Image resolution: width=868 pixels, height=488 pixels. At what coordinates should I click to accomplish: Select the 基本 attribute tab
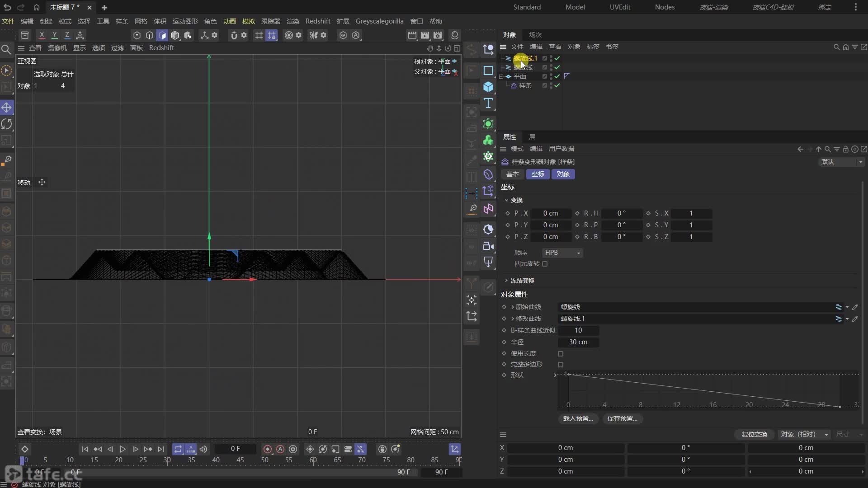513,174
